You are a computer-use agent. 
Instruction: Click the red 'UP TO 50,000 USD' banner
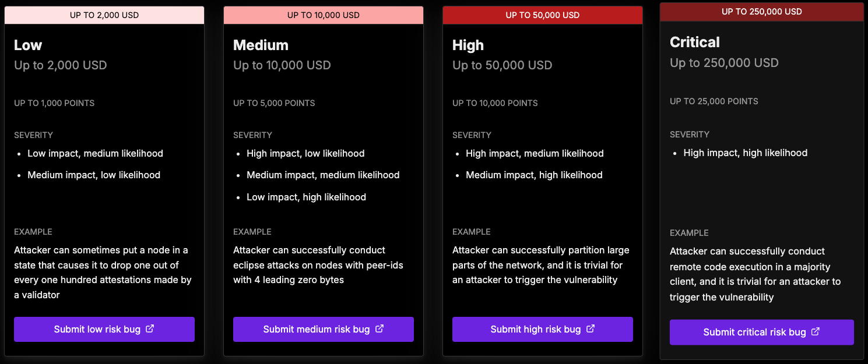click(x=543, y=15)
